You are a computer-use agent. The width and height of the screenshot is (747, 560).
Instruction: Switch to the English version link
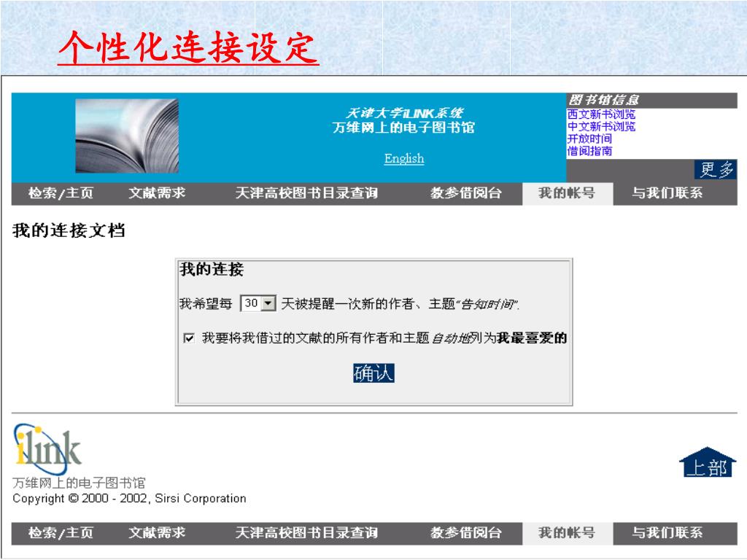tap(404, 158)
